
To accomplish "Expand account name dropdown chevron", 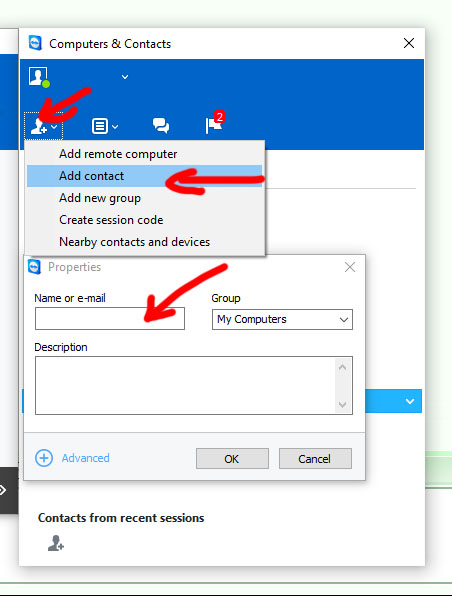I will pos(125,77).
